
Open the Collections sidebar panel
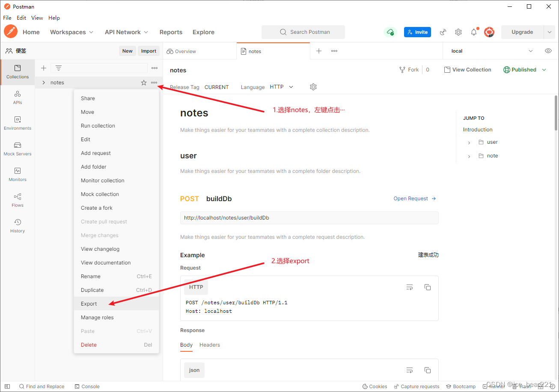click(18, 72)
